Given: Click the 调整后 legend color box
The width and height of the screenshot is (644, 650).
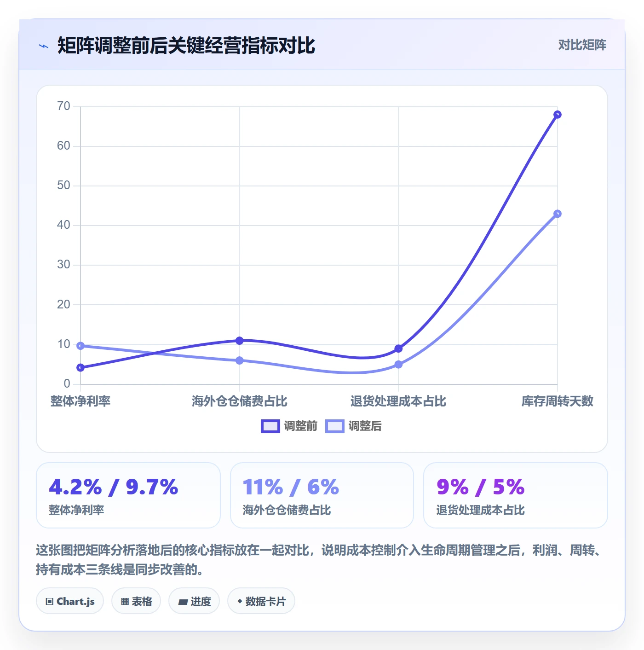Looking at the screenshot, I should tap(334, 426).
